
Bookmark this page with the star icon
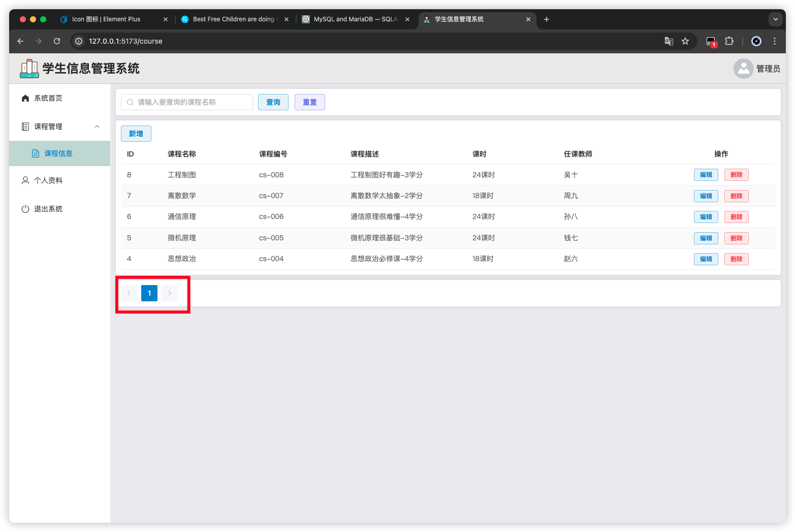tap(685, 41)
